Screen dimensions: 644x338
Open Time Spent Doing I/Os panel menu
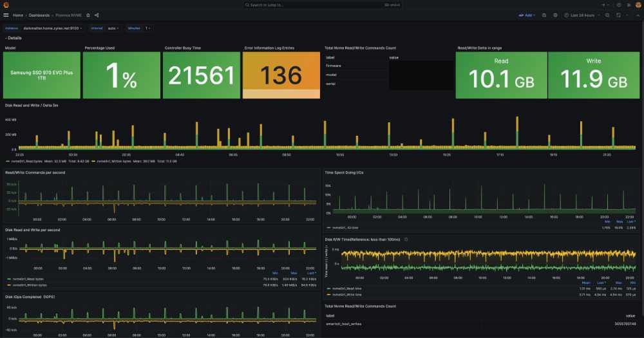[x=344, y=173]
